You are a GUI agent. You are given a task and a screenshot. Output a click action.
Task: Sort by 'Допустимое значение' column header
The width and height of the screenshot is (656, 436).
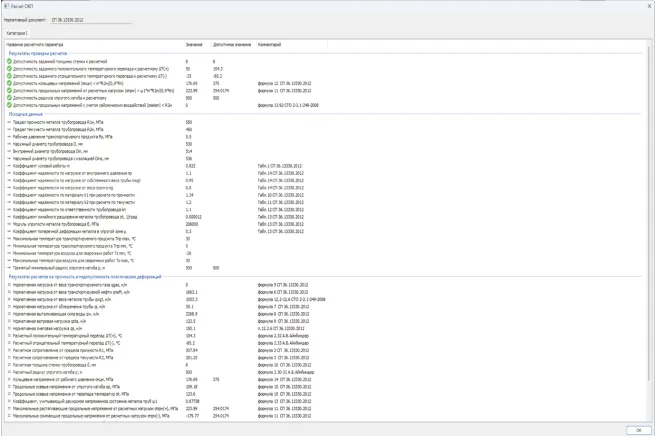231,44
